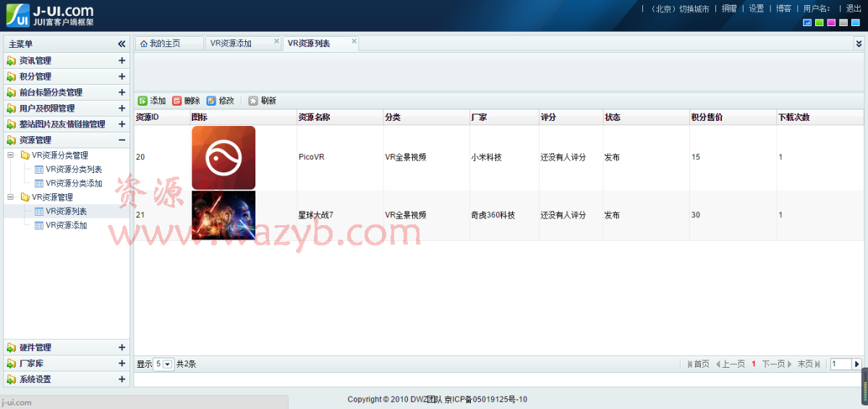Expand the 前台标题分类管理 accordion plus
The image size is (868, 409).
[122, 93]
